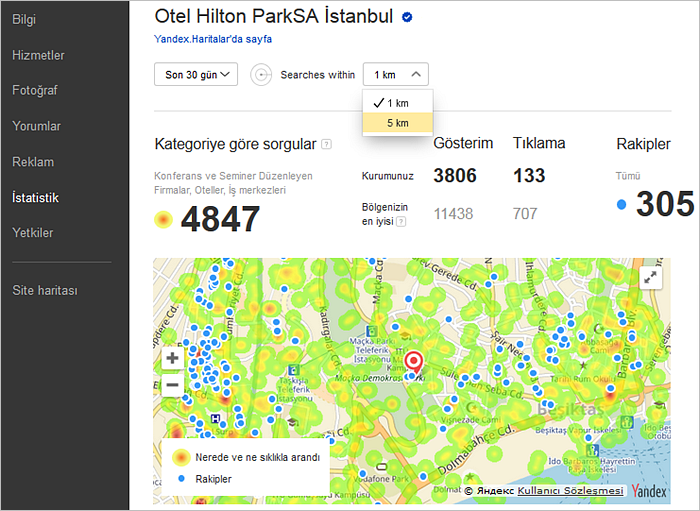Click the 3806 Gösterim value
Image resolution: width=700 pixels, height=511 pixels.
point(455,175)
